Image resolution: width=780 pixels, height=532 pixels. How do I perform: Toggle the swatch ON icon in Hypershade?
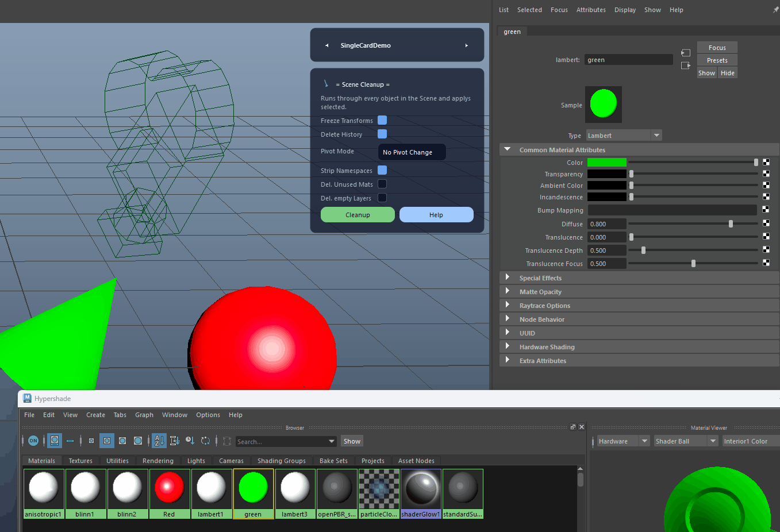point(33,441)
